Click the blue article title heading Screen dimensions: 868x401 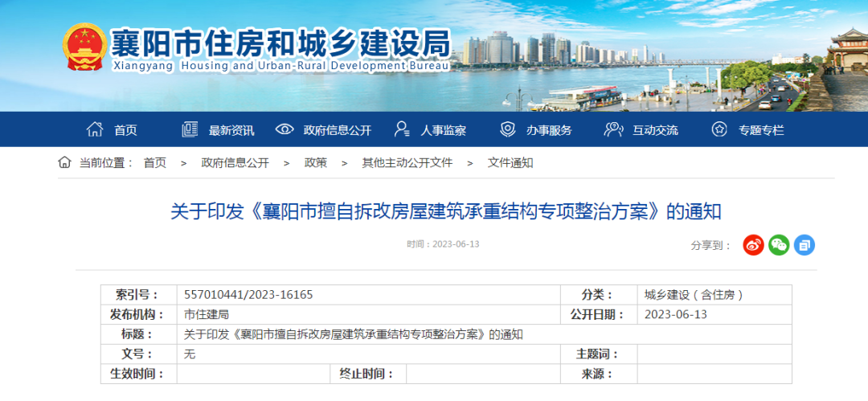[x=446, y=212]
